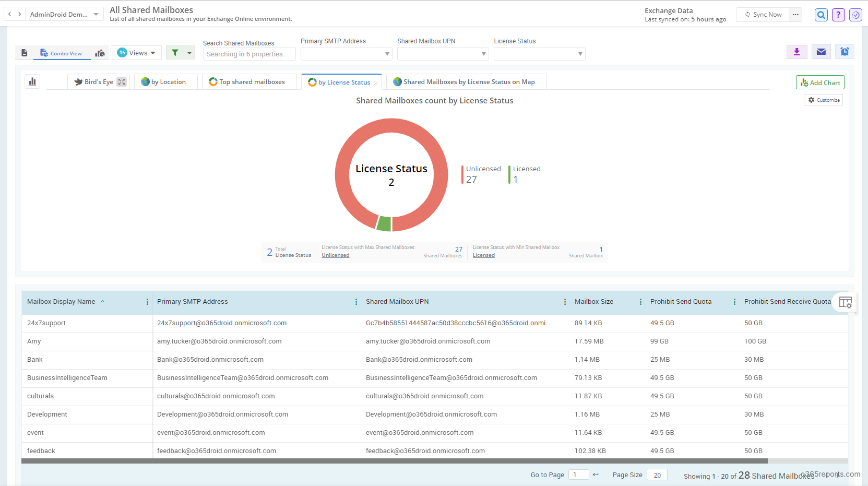Viewport: 868px width, 486px height.
Task: Open Shared Mailbox UPN column menu
Action: click(565, 302)
